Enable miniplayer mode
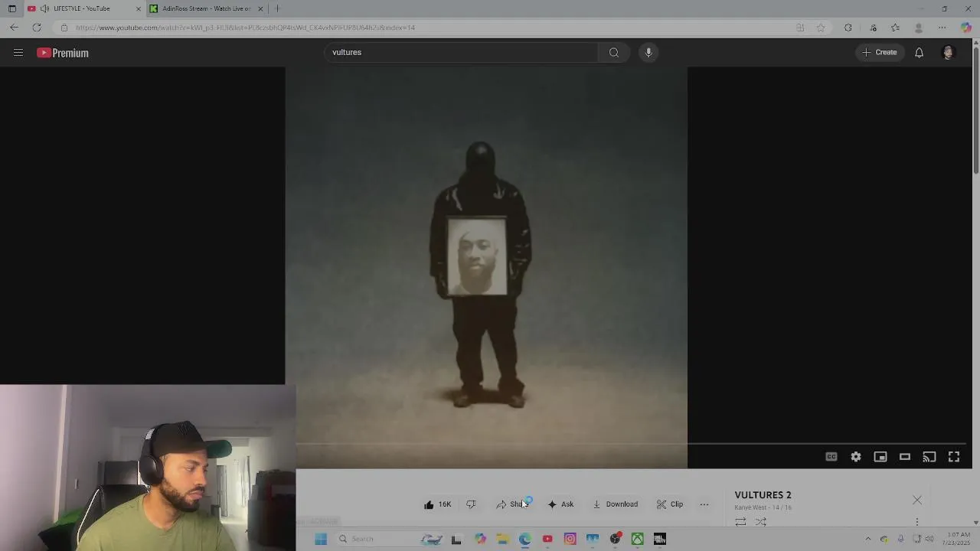 pyautogui.click(x=880, y=457)
